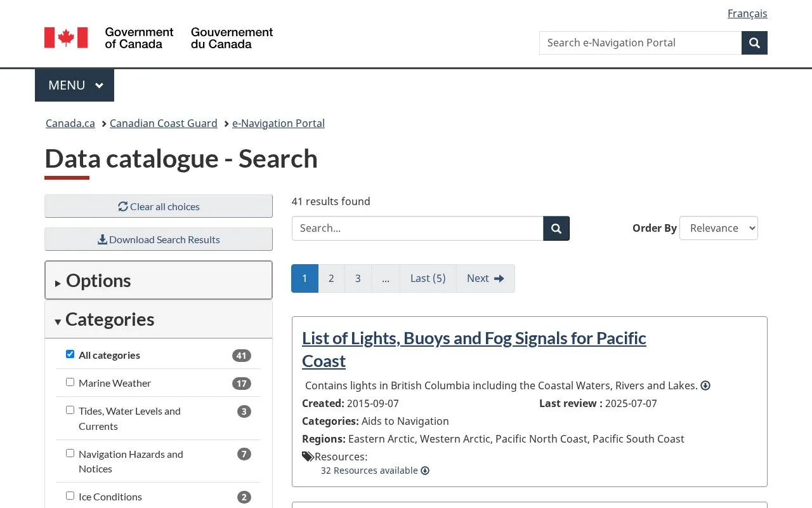This screenshot has height=508, width=812.
Task: Click the Last review date 2025-07-07
Action: (631, 403)
